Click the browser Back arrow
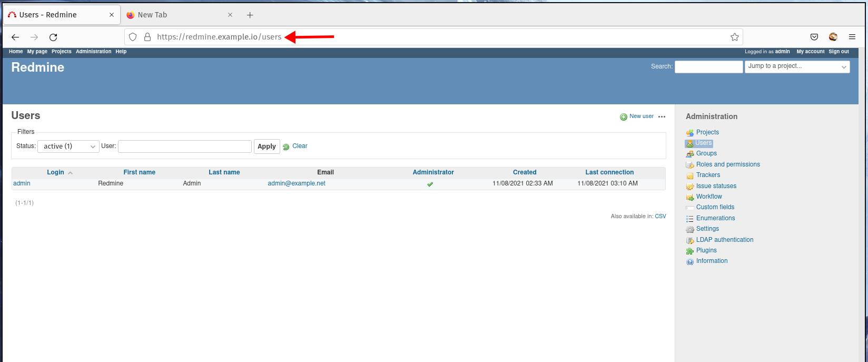 coord(15,37)
